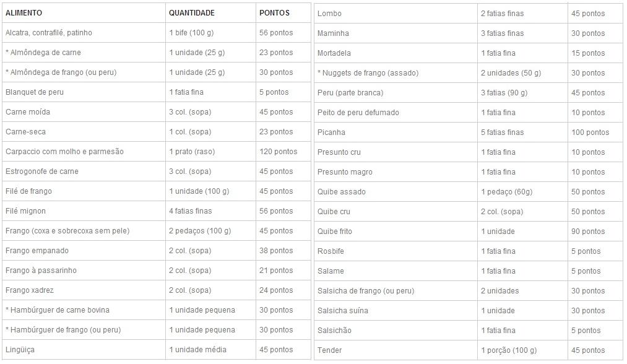Select the Picanha cell

click(x=331, y=132)
